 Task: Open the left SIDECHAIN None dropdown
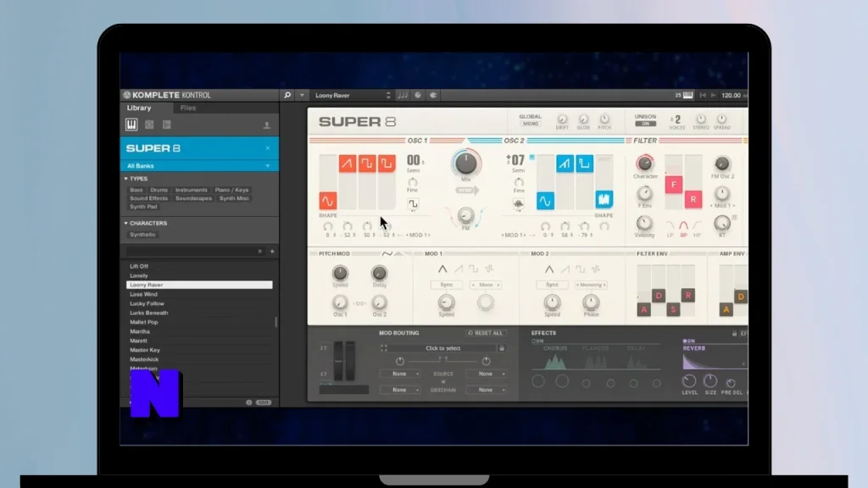[x=400, y=390]
